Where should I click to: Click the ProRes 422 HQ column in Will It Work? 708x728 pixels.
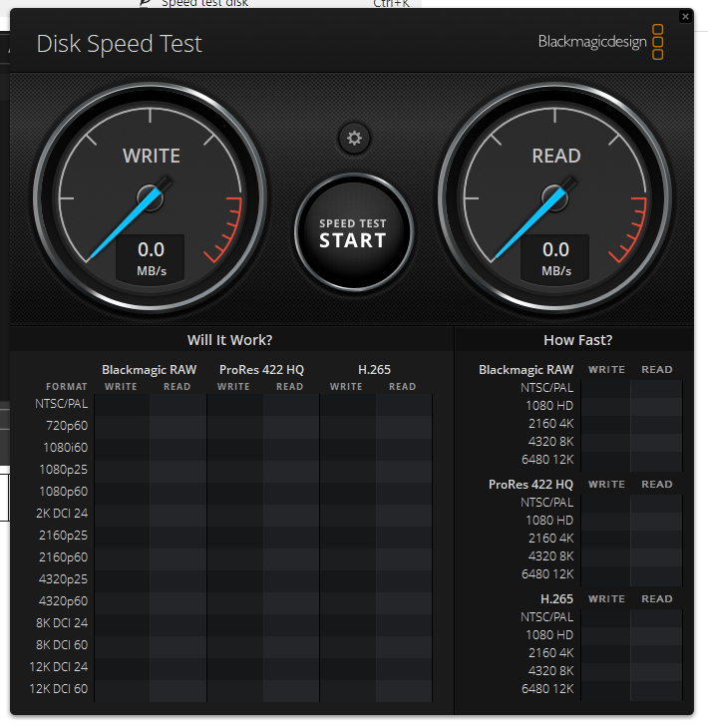[261, 370]
